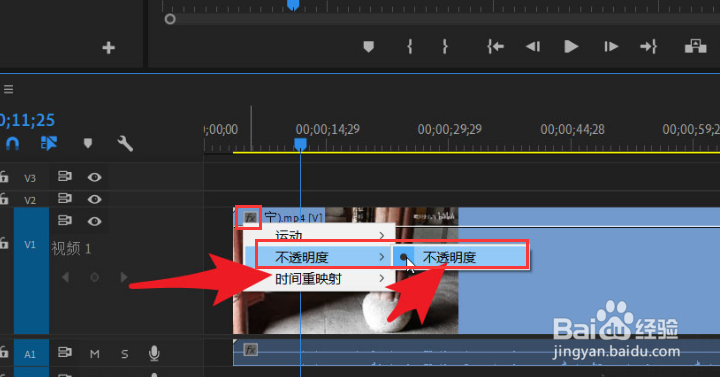
Task: Select the 视频 1 track name
Action: click(71, 249)
